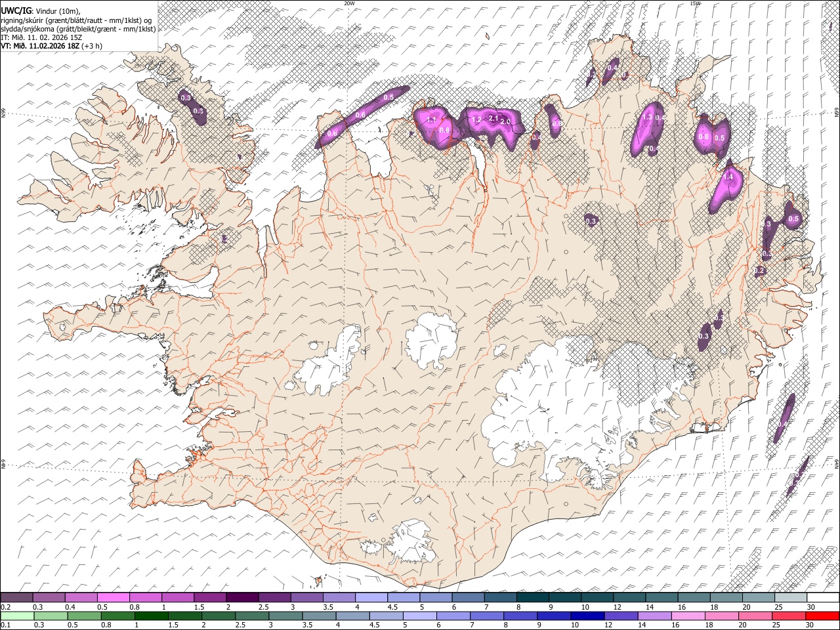Click the '9' label in the upper legend
This screenshot has width=840, height=630.
(551, 607)
